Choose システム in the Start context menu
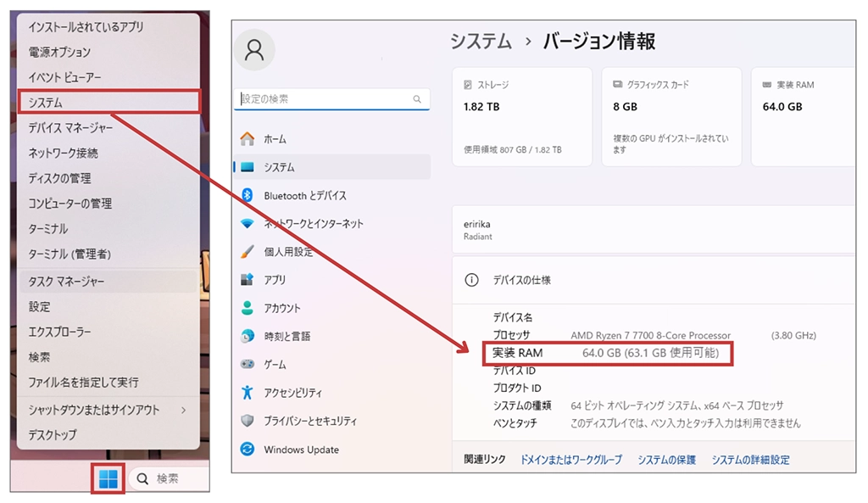The image size is (868, 503). click(x=108, y=103)
